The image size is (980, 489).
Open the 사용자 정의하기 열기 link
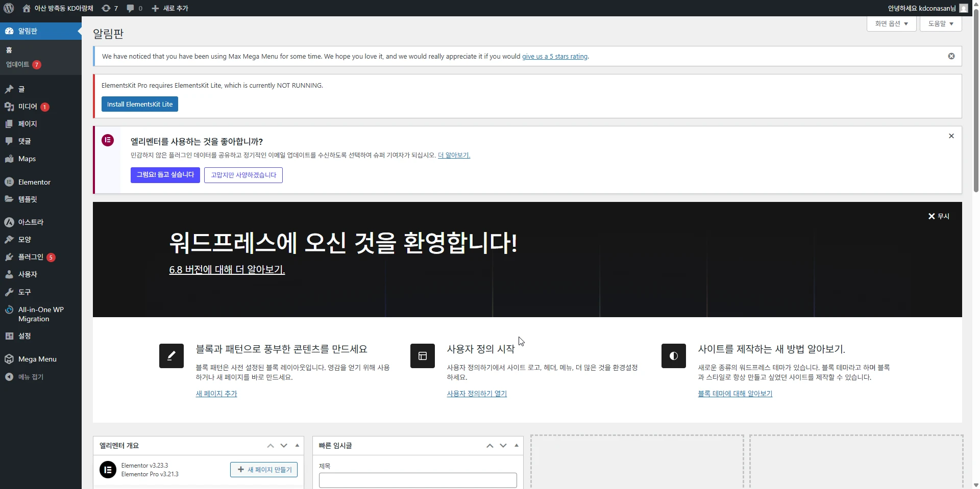(477, 394)
